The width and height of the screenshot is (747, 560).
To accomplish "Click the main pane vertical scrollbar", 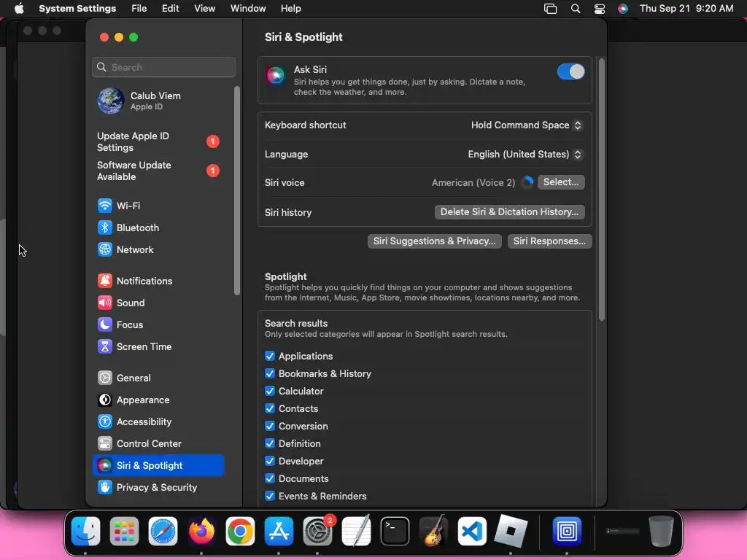I will point(601,190).
